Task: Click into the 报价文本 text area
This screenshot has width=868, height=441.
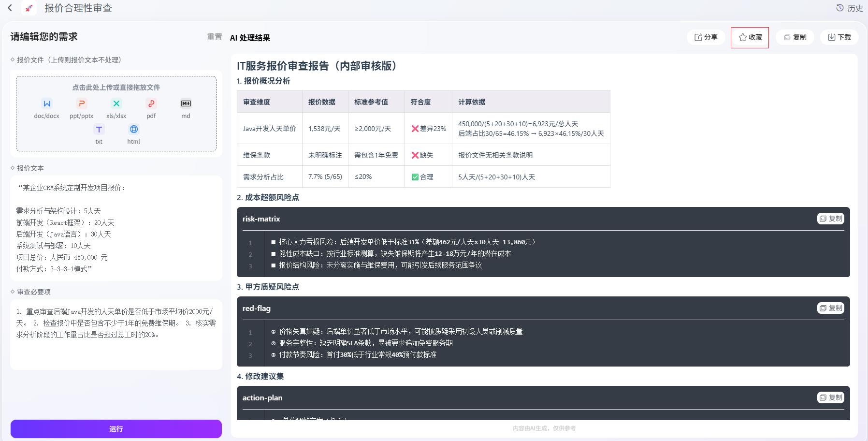Action: pyautogui.click(x=116, y=228)
